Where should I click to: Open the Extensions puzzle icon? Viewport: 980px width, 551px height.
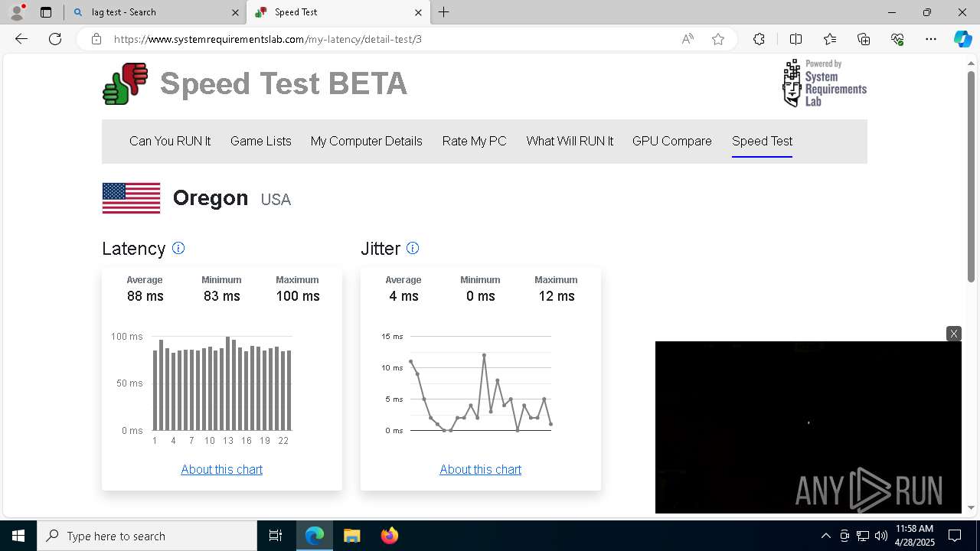click(759, 39)
